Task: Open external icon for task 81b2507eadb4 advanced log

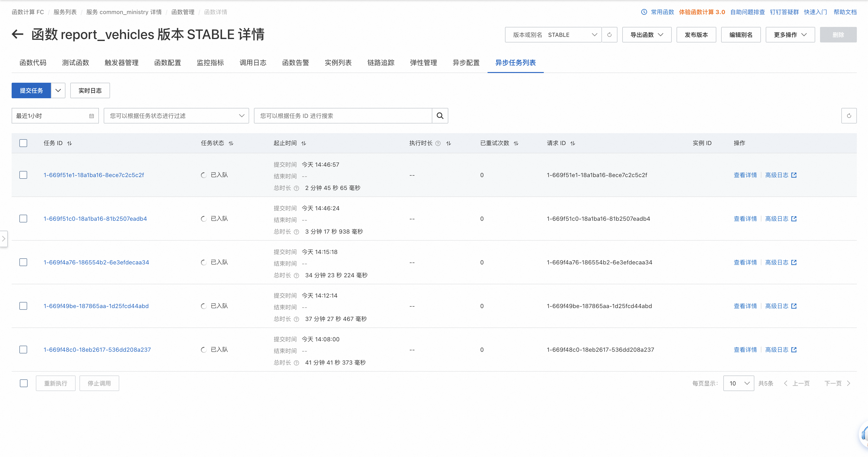Action: coord(794,219)
